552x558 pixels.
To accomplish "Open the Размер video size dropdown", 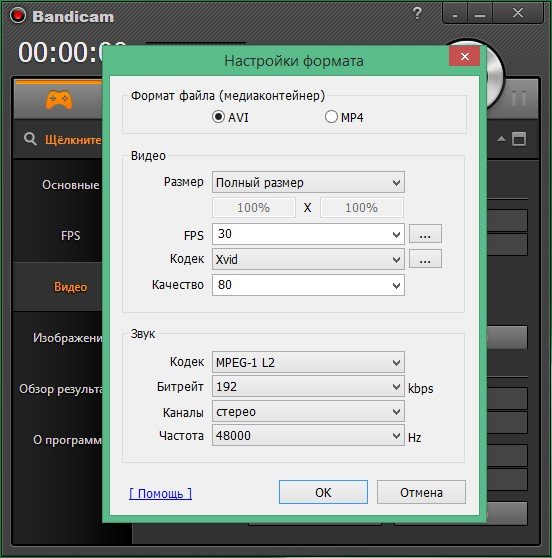I will (x=308, y=183).
